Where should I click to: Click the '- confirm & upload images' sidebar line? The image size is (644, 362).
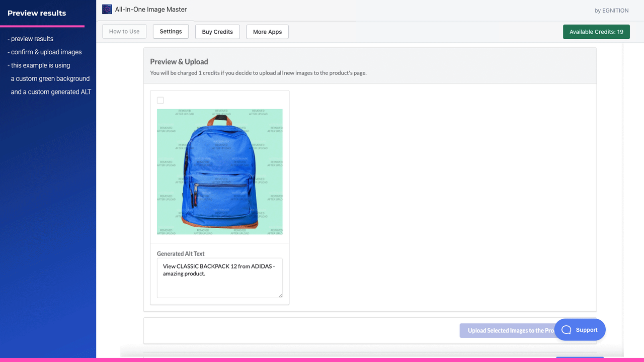(44, 52)
